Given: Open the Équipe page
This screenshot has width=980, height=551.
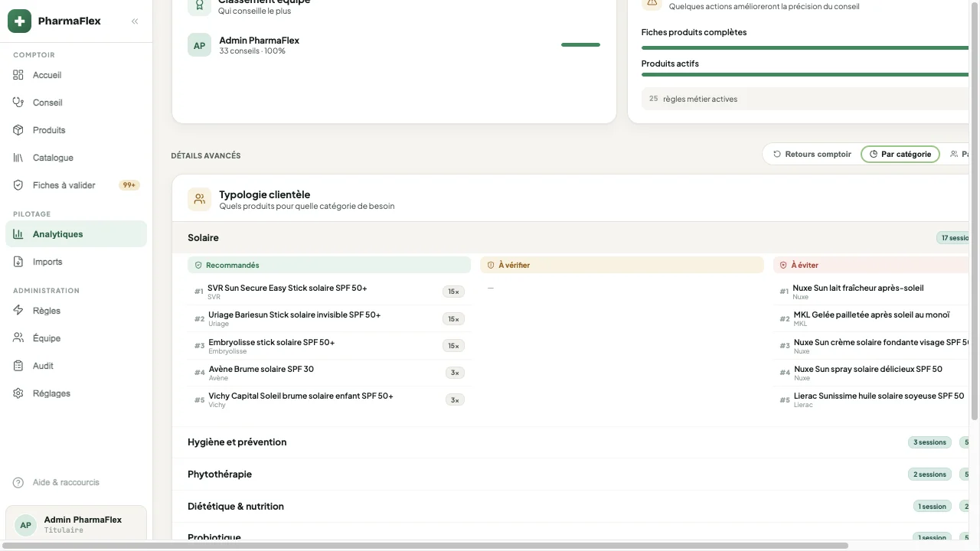Looking at the screenshot, I should pos(76,338).
